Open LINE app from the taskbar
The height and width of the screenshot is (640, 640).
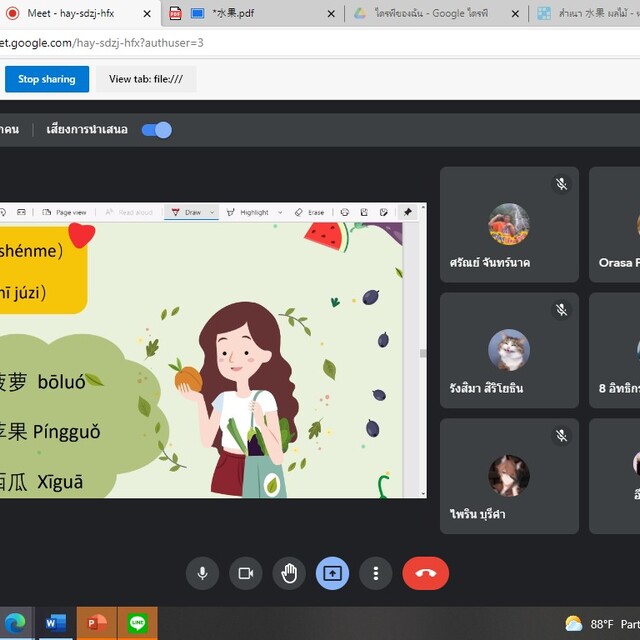[x=137, y=623]
